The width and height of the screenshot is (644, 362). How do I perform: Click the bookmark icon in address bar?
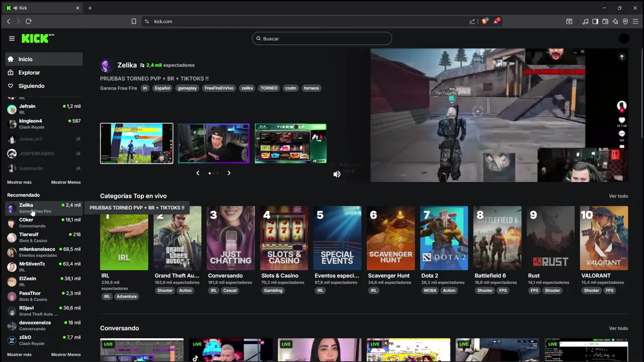[134, 21]
